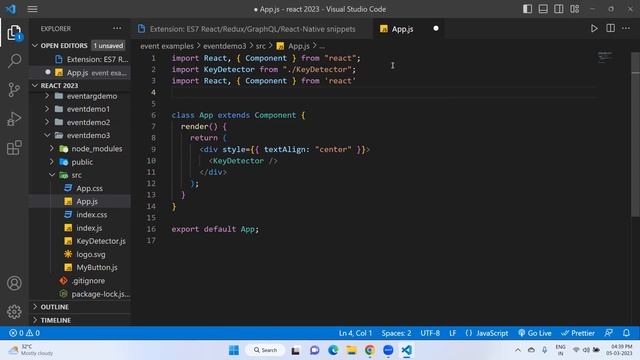Click the App.js breadcrumb segment

[x=294, y=46]
